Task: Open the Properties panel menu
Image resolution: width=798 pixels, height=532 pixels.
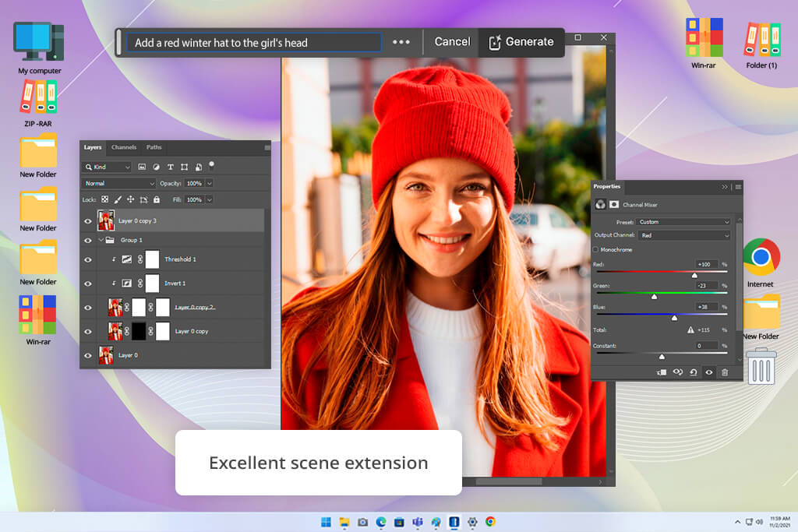Action: pyautogui.click(x=738, y=187)
